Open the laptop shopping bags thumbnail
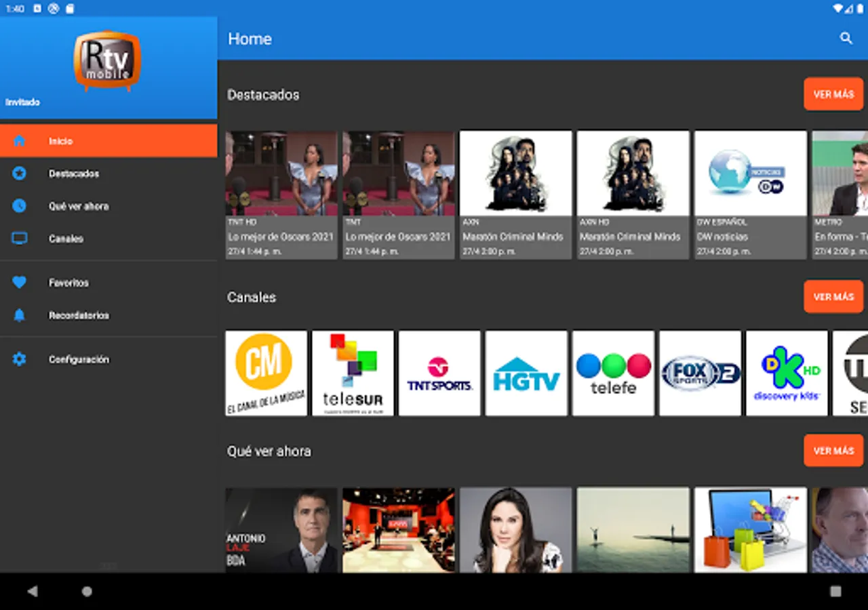The width and height of the screenshot is (868, 610). tap(751, 530)
